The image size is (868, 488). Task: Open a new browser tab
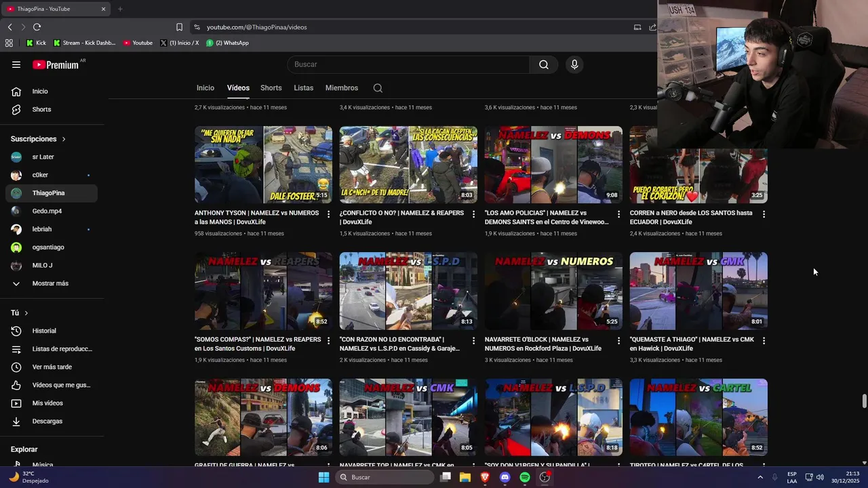pos(120,9)
